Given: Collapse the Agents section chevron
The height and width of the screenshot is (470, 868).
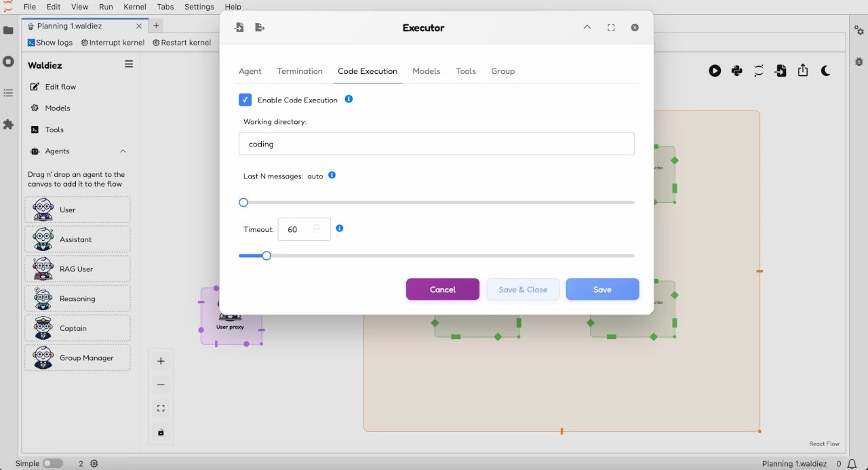Looking at the screenshot, I should click(123, 151).
